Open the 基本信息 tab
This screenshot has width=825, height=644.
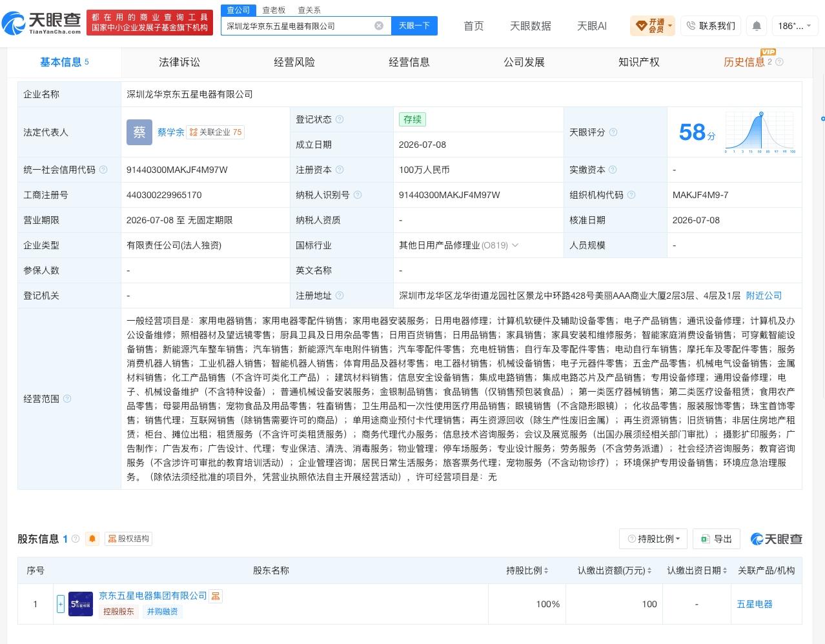click(64, 62)
